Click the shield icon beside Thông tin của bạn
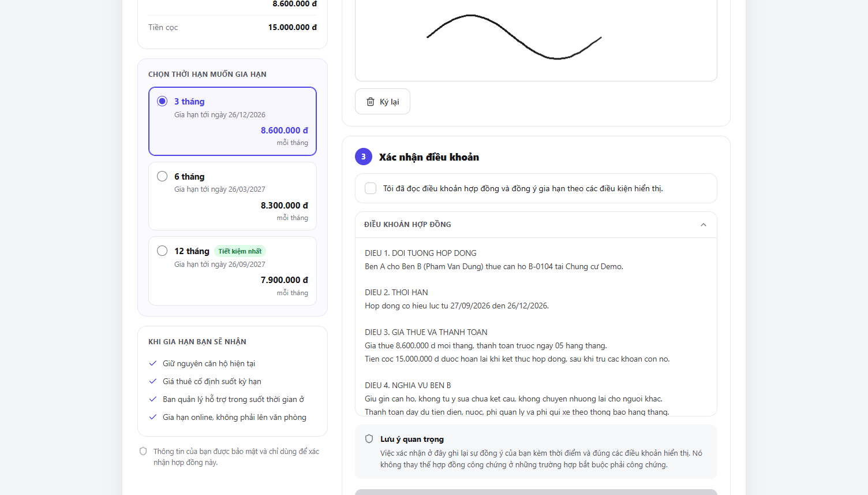The height and width of the screenshot is (495, 868). [x=143, y=451]
